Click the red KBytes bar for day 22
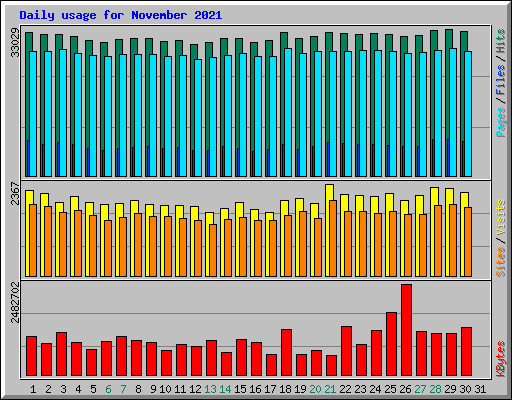Screen dimensions: 512x400 coord(346,351)
